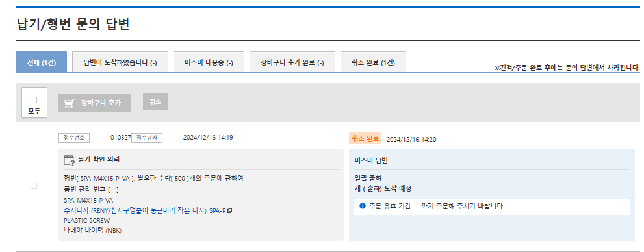Click the PLASTIC SCREW description text
The image size is (644, 252).
87,220
